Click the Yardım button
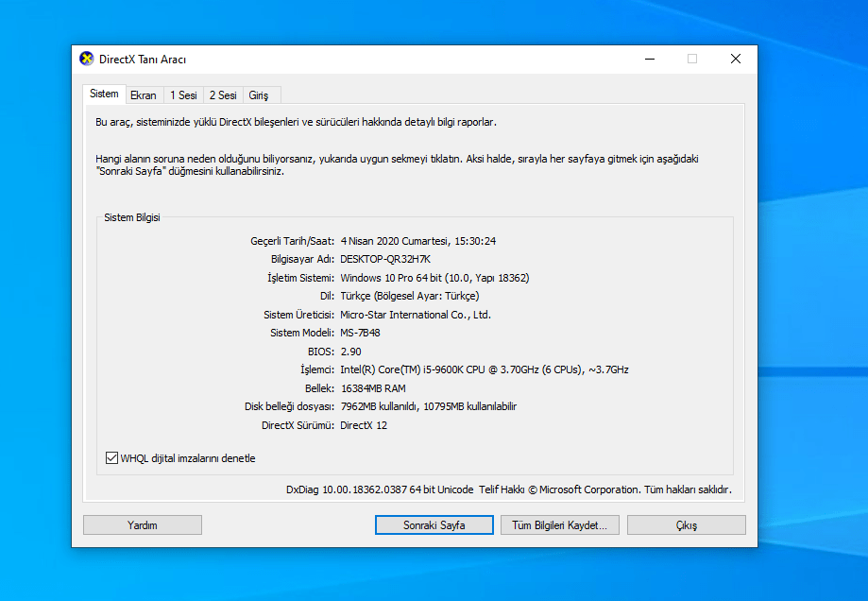Viewport: 868px width, 601px height. tap(143, 525)
